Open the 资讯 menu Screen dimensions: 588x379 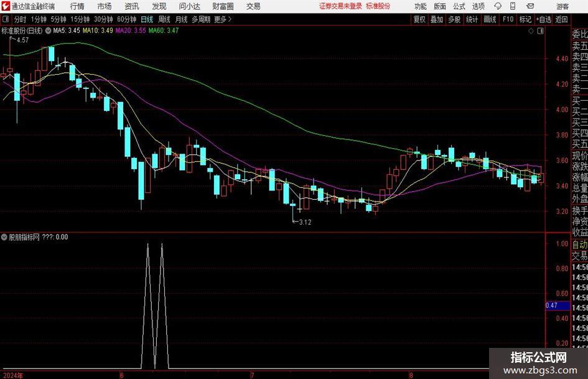pyautogui.click(x=132, y=6)
